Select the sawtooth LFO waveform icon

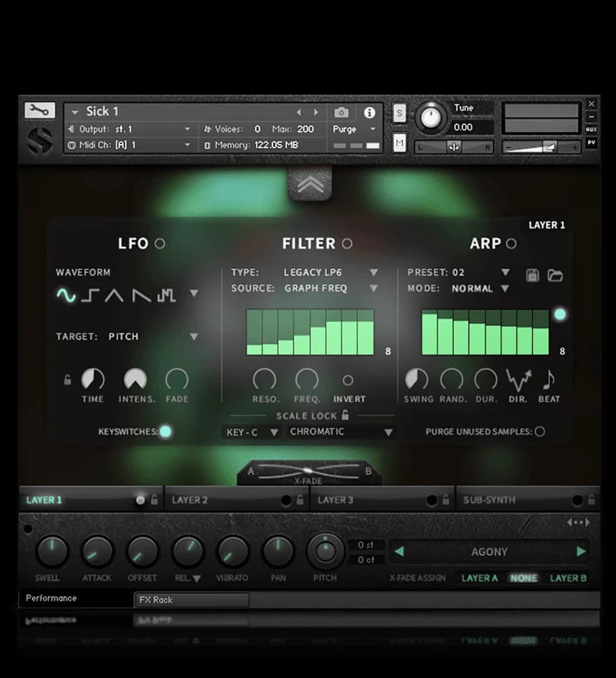141,294
